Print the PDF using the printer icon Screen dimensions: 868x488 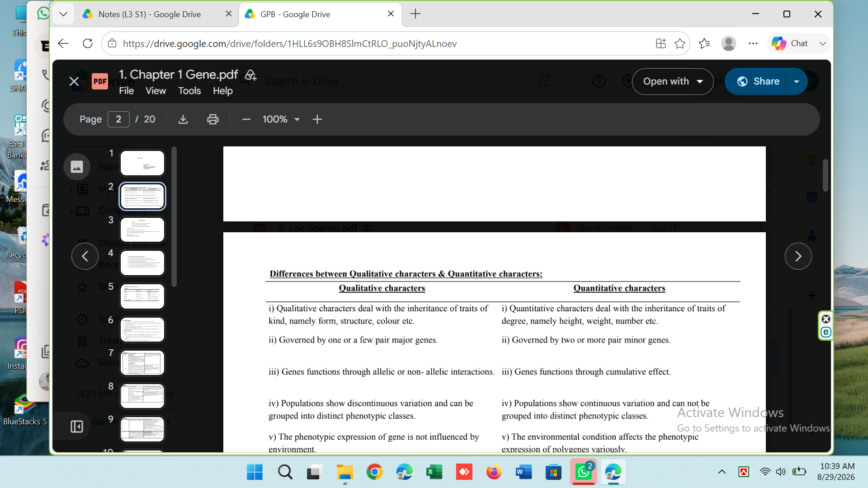213,119
